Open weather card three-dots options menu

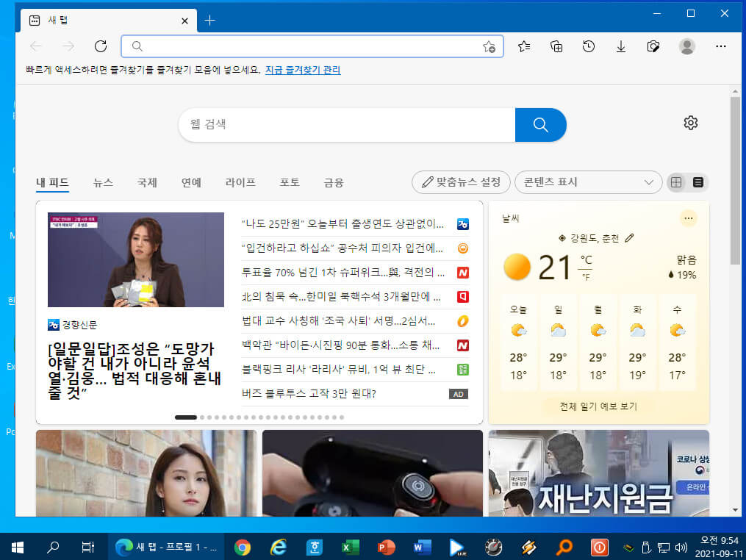click(688, 218)
